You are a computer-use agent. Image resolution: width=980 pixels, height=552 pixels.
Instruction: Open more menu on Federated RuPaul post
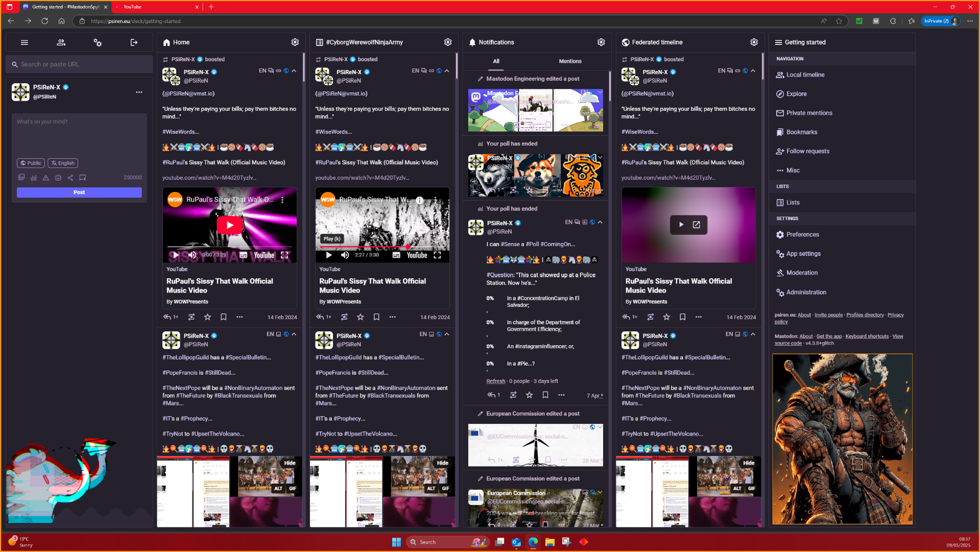698,317
